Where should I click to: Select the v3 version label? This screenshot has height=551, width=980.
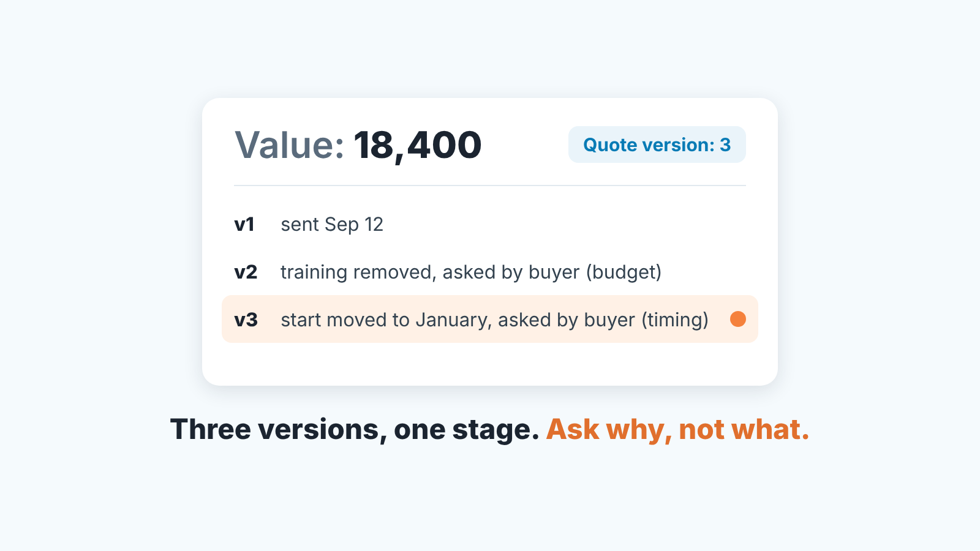246,320
